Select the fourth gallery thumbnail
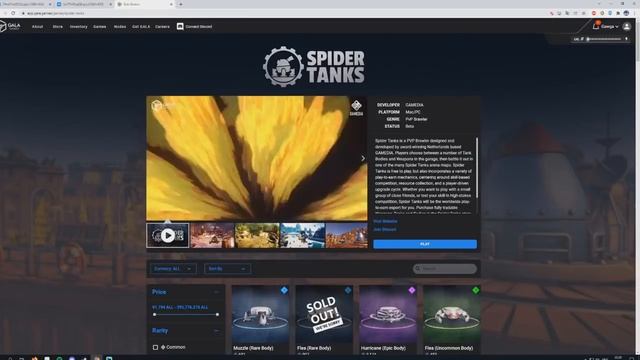This screenshot has height=360, width=640. (x=302, y=236)
